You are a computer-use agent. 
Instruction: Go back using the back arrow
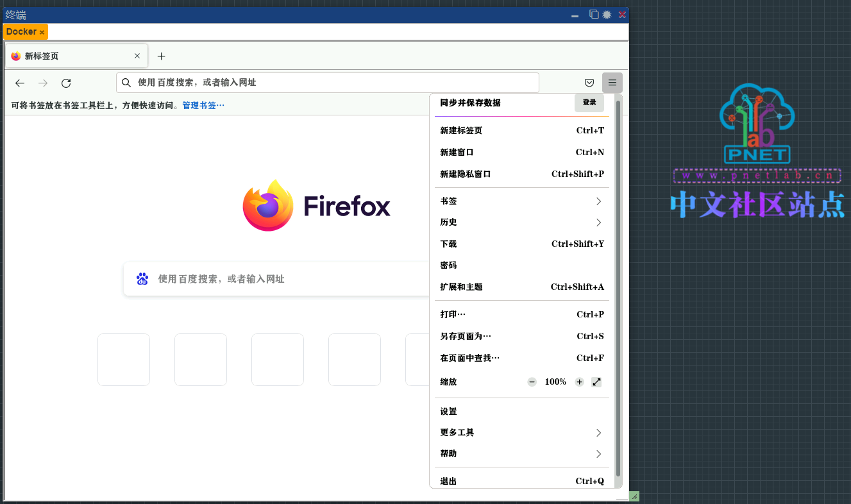coord(20,83)
